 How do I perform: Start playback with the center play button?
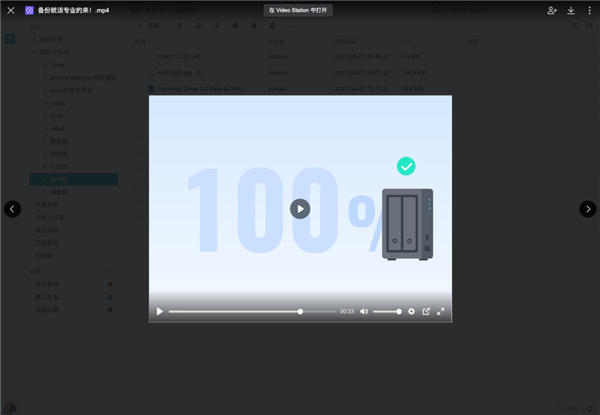point(300,209)
